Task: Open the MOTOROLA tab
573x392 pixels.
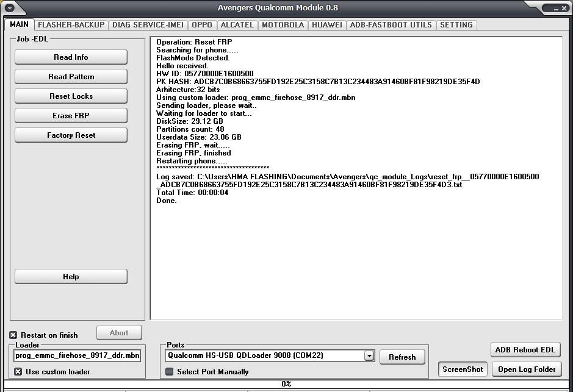Action: pos(283,25)
